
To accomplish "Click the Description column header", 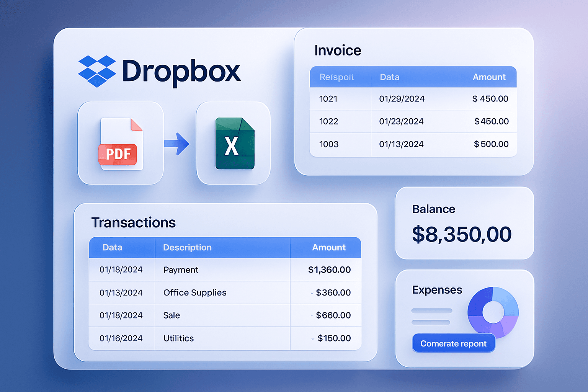I will (188, 248).
